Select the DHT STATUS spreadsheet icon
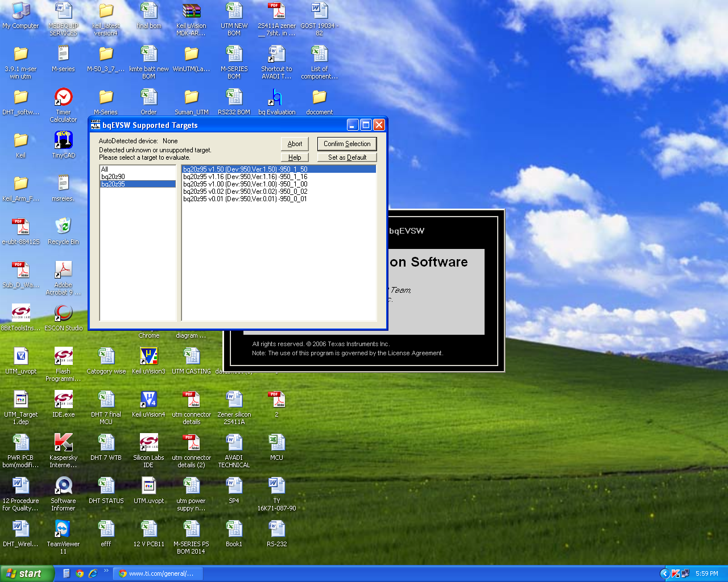 click(106, 490)
